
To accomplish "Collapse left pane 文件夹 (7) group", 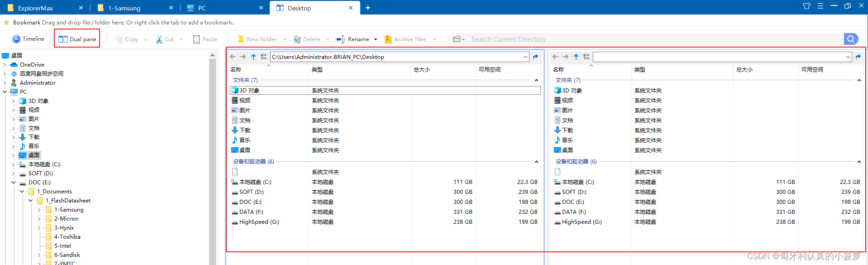I will 536,80.
